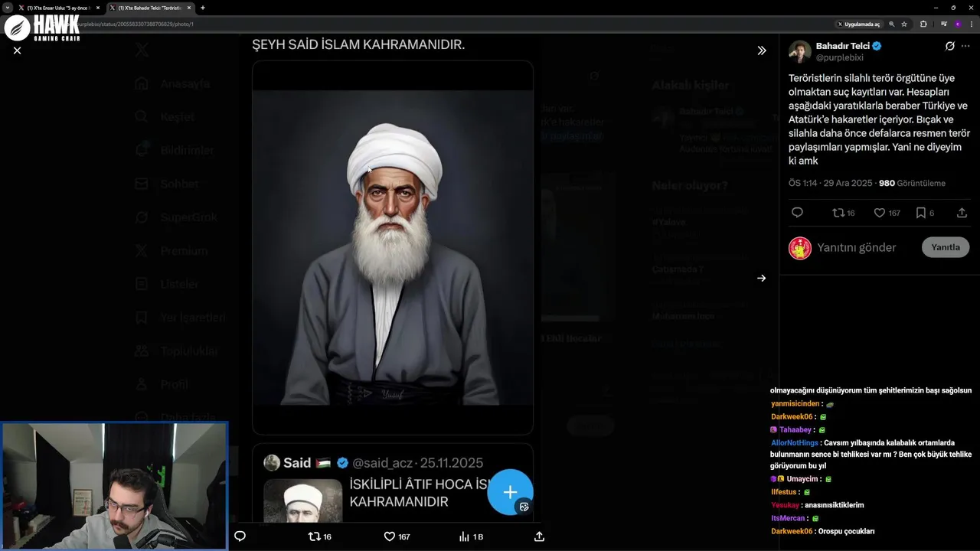Viewport: 980px width, 551px height.
Task: Close the Ensar Uslu browser tab
Action: coord(98,8)
